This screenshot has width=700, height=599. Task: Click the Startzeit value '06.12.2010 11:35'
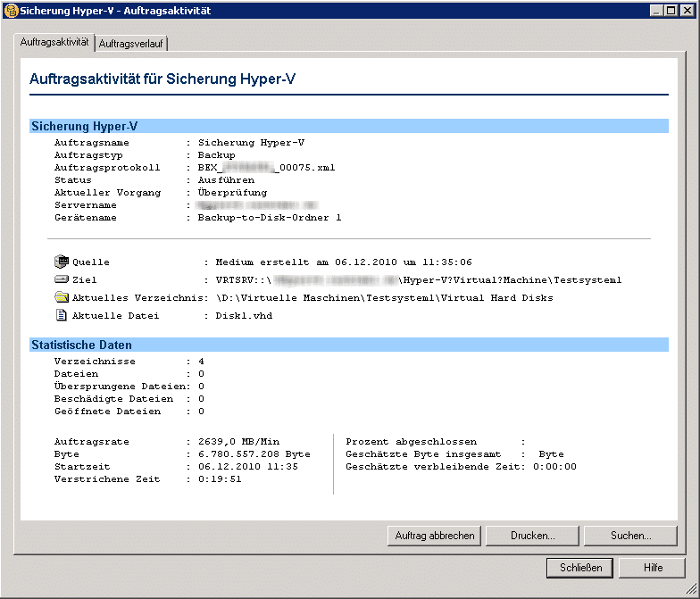pos(248,467)
